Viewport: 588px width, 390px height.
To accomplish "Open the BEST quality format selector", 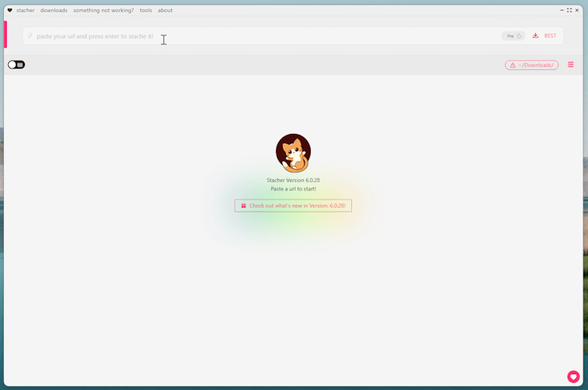I will (550, 35).
